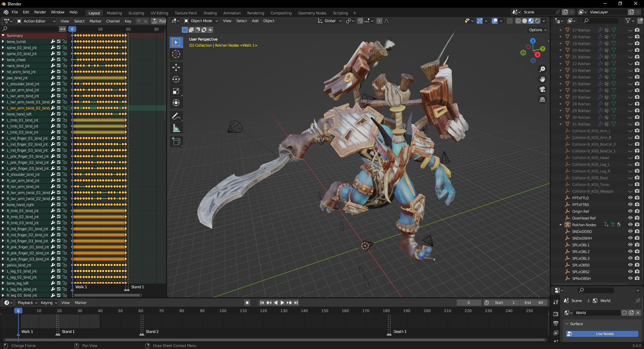Select the Move tool in viewport toolbar
This screenshot has width=644, height=349.
[176, 67]
